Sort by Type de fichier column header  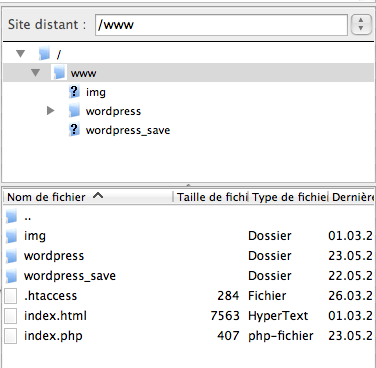289,197
